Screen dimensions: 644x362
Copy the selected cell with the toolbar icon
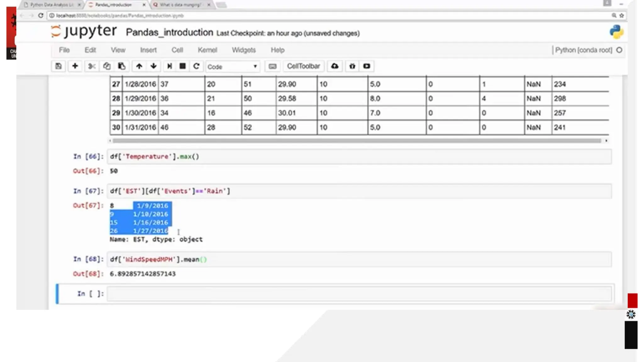(107, 66)
